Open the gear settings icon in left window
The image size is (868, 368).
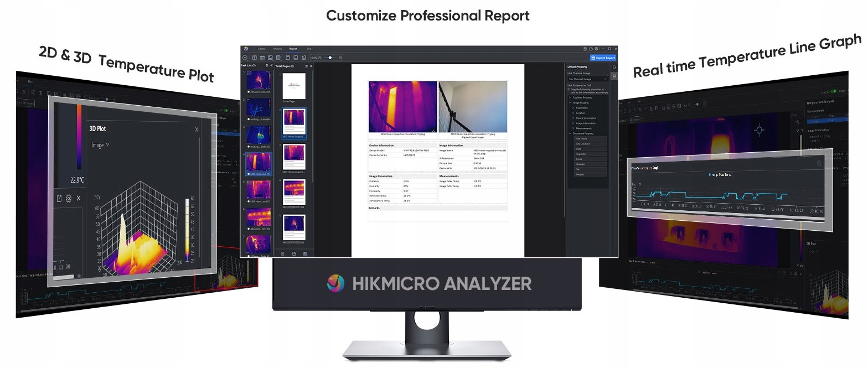tap(69, 198)
